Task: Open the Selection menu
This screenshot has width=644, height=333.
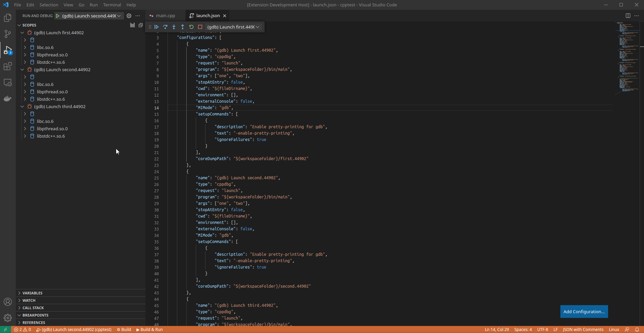Action: tap(49, 5)
